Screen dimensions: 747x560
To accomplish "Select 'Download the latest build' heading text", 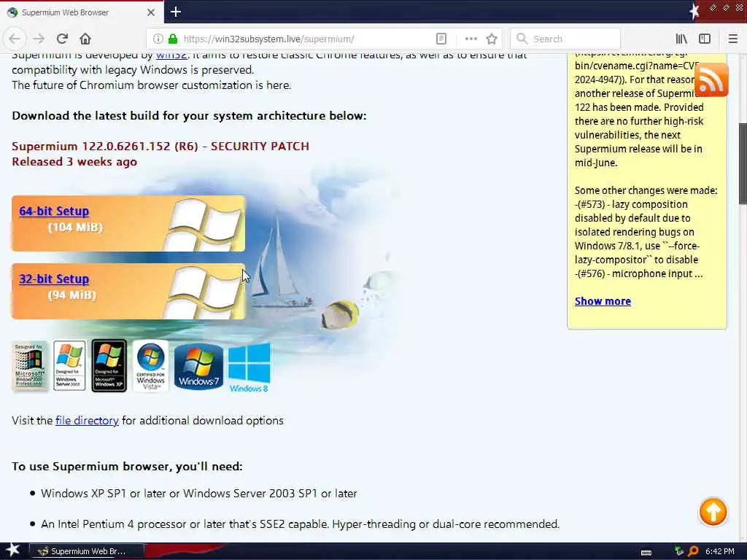I will tap(189, 116).
